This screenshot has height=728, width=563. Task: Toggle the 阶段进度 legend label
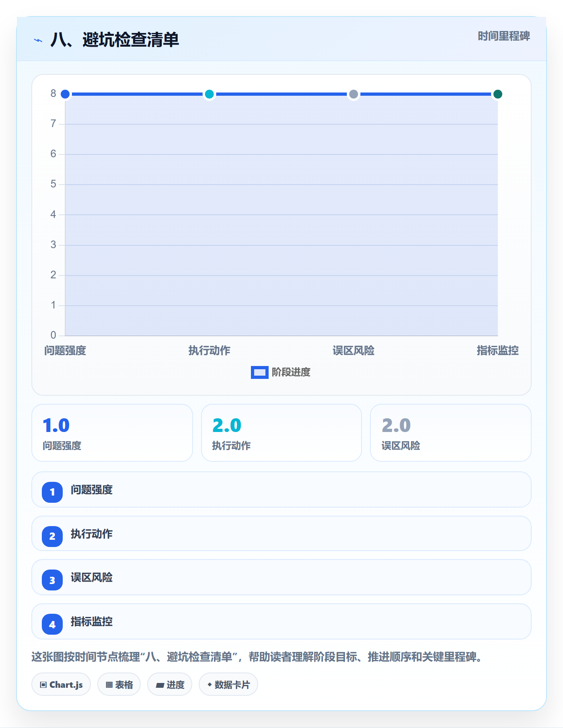(x=291, y=372)
